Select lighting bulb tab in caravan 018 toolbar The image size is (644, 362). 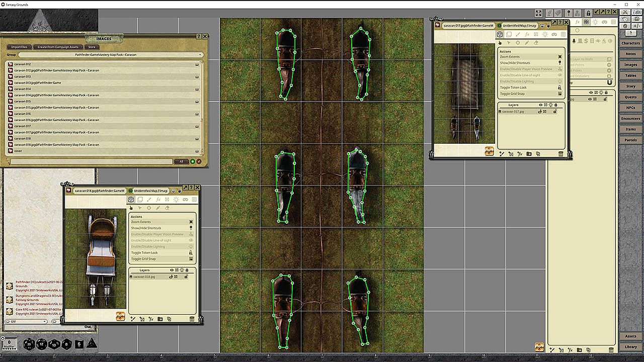click(176, 200)
